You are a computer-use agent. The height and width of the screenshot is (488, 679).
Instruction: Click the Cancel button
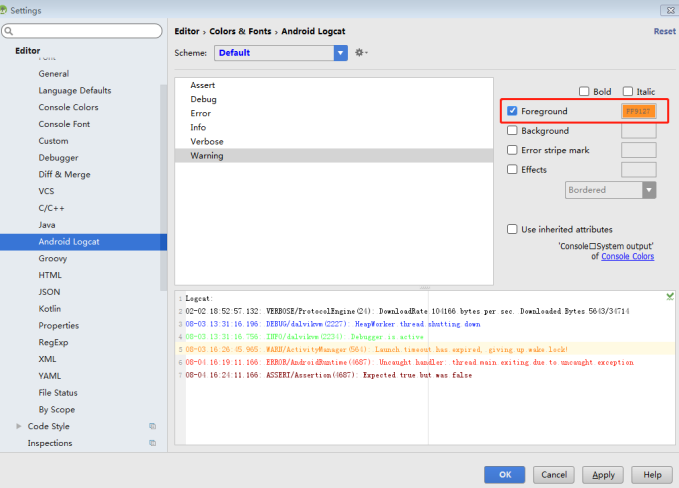click(554, 475)
